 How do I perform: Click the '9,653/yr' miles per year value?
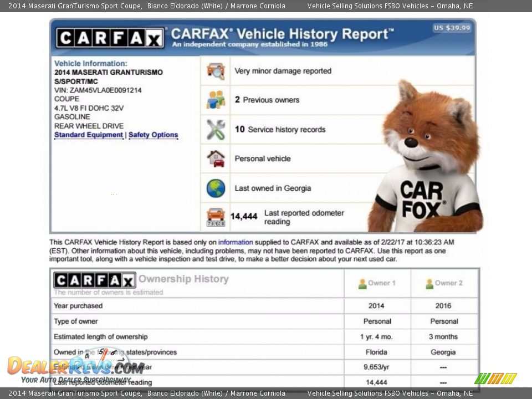[377, 367]
